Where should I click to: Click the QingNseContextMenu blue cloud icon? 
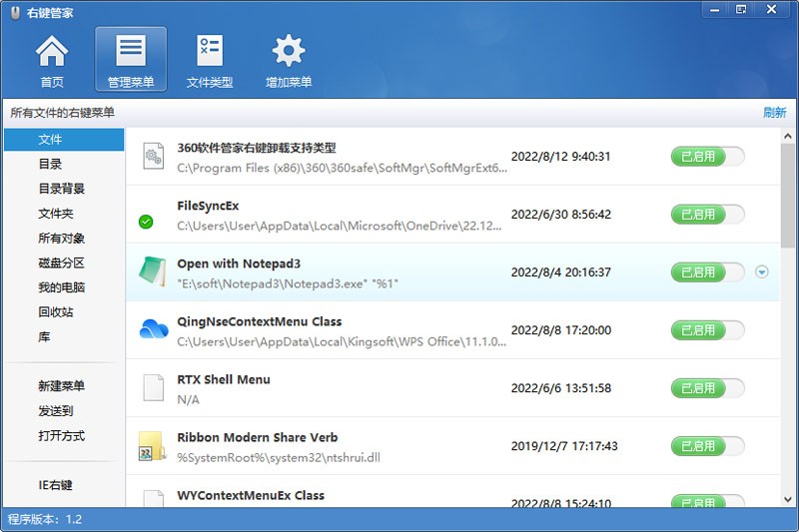(x=154, y=328)
